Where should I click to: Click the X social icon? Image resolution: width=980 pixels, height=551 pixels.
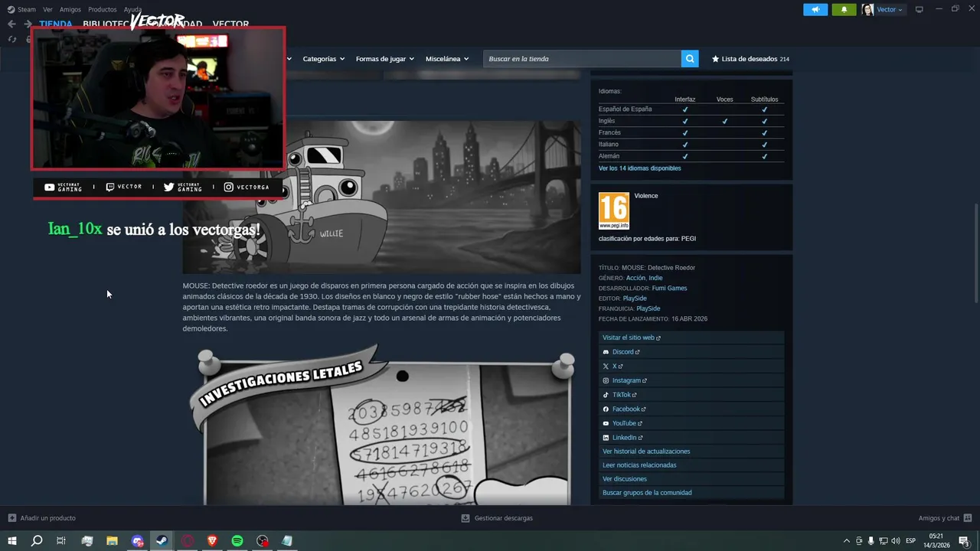tap(606, 367)
